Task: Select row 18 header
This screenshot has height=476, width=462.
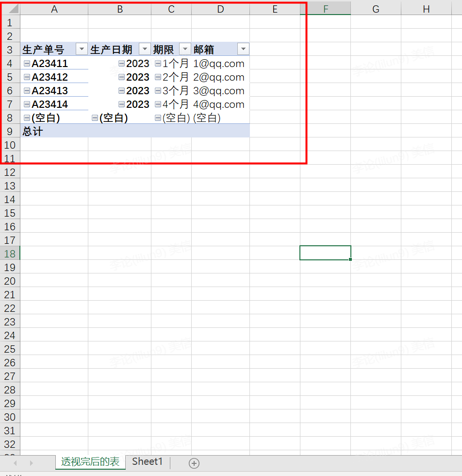Action: (x=10, y=254)
